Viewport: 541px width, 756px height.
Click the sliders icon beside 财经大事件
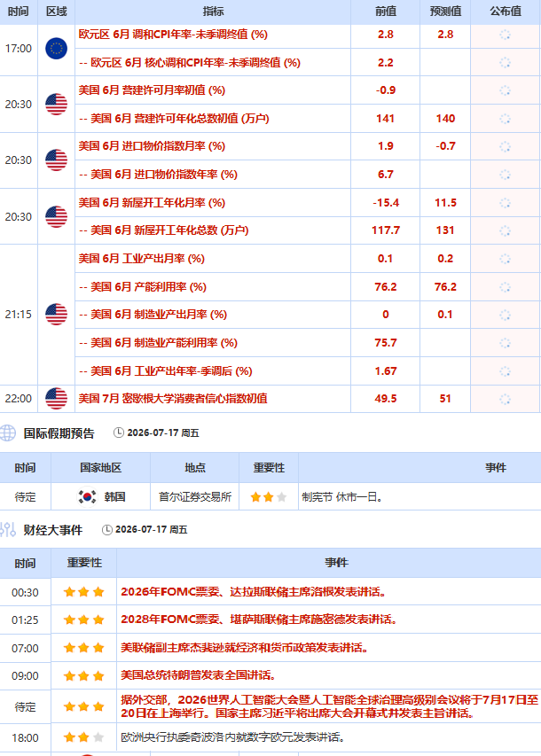pos(8,530)
